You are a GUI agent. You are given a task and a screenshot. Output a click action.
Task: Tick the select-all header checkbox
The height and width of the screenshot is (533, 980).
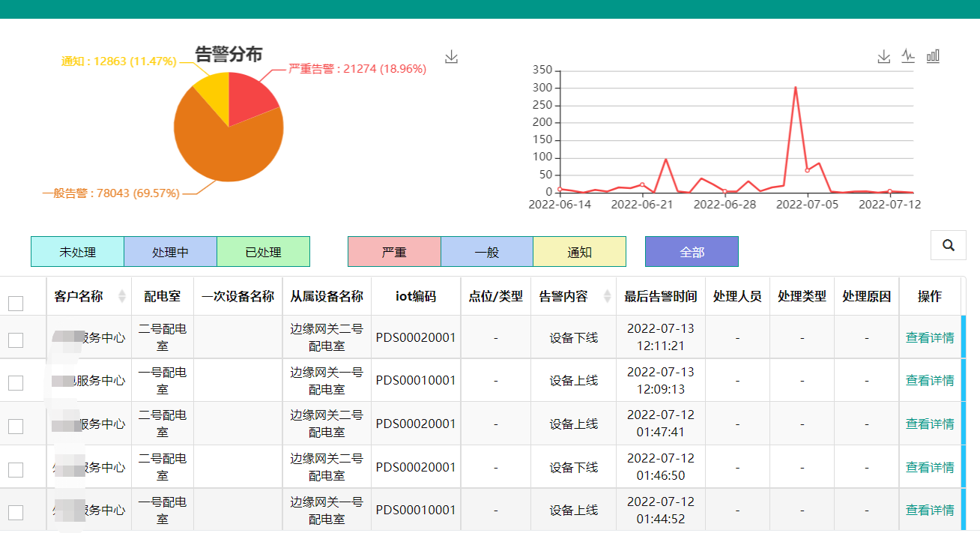(x=16, y=304)
